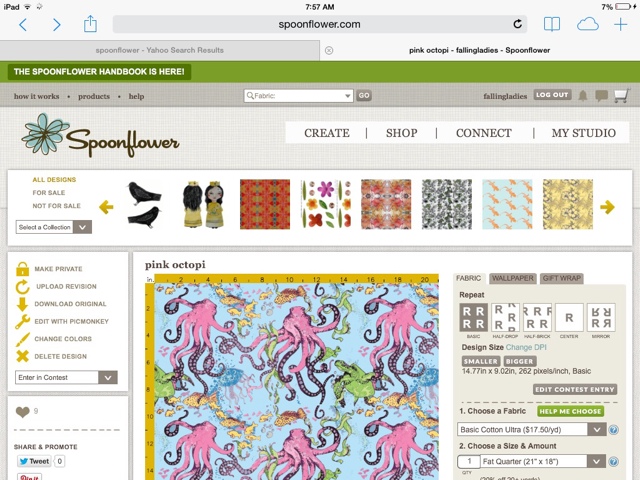Screen dimensions: 640x480
Task: Click the Make Private padlock icon
Action: (x=22, y=269)
